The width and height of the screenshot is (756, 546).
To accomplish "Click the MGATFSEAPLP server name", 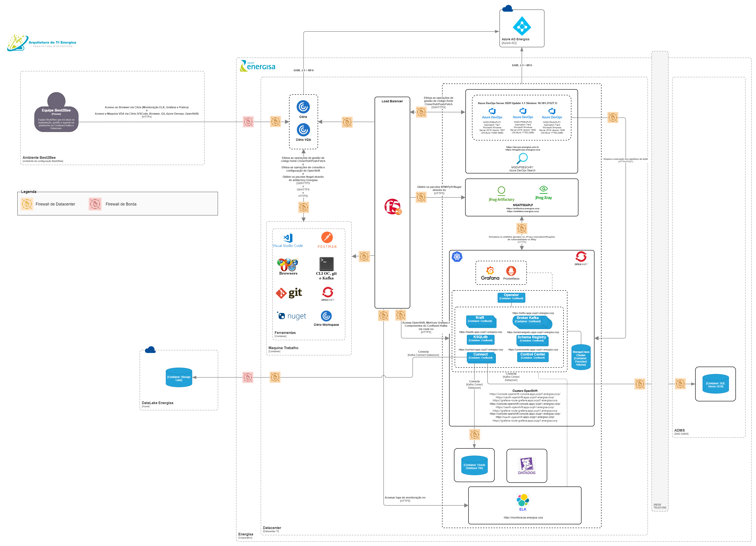I will (x=523, y=205).
